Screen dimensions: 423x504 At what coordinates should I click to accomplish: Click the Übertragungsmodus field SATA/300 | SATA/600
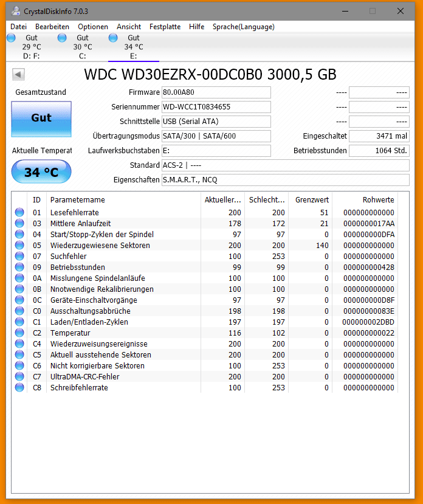click(x=216, y=136)
